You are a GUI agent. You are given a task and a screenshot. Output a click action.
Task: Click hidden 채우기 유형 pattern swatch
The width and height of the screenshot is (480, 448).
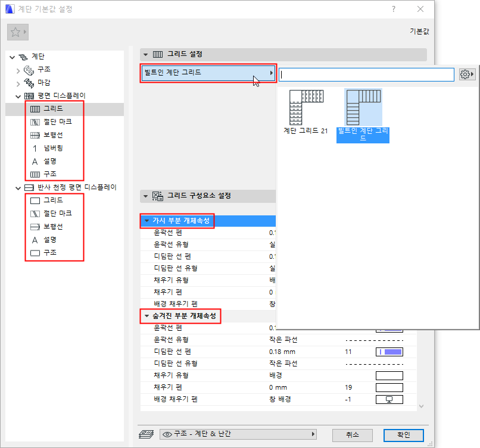click(389, 375)
